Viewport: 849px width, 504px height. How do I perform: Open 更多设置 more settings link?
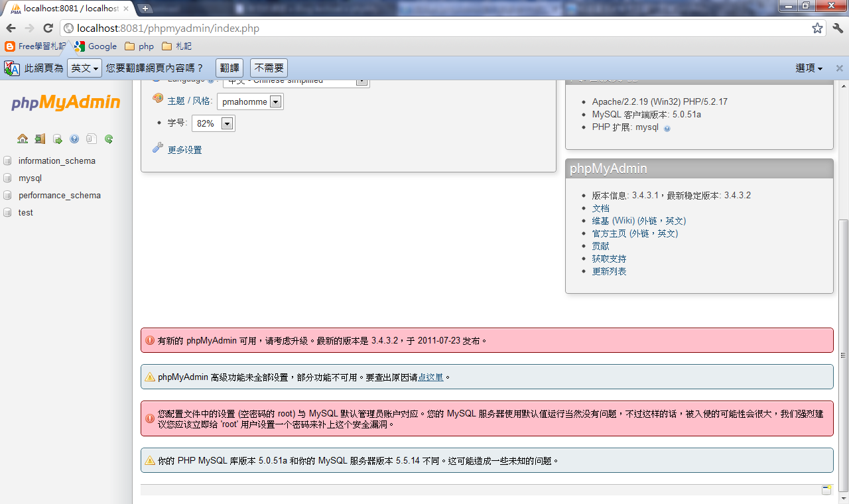pos(184,151)
